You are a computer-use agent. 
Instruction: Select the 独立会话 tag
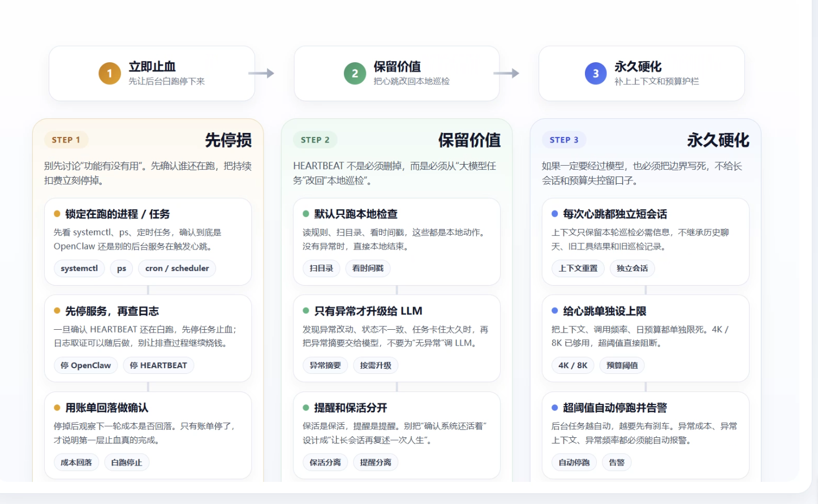coord(632,268)
